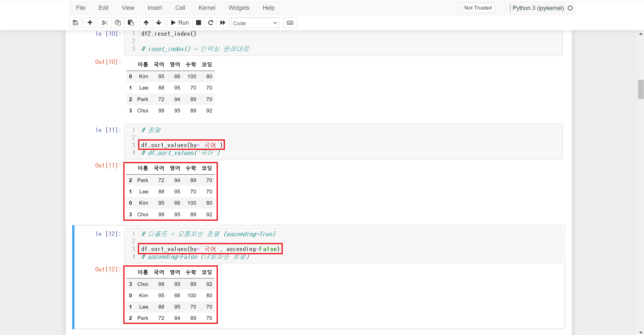This screenshot has width=644, height=335.
Task: Open the command palette keyboard icon
Action: [290, 23]
